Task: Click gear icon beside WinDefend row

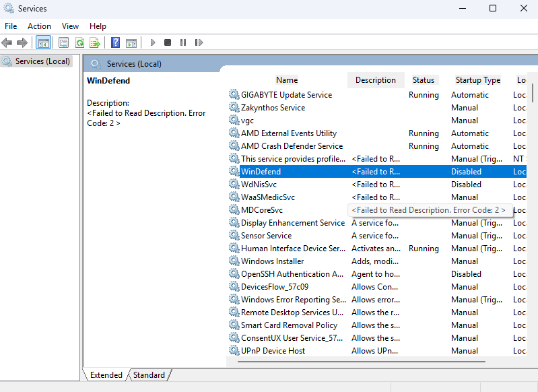Action: (x=234, y=171)
